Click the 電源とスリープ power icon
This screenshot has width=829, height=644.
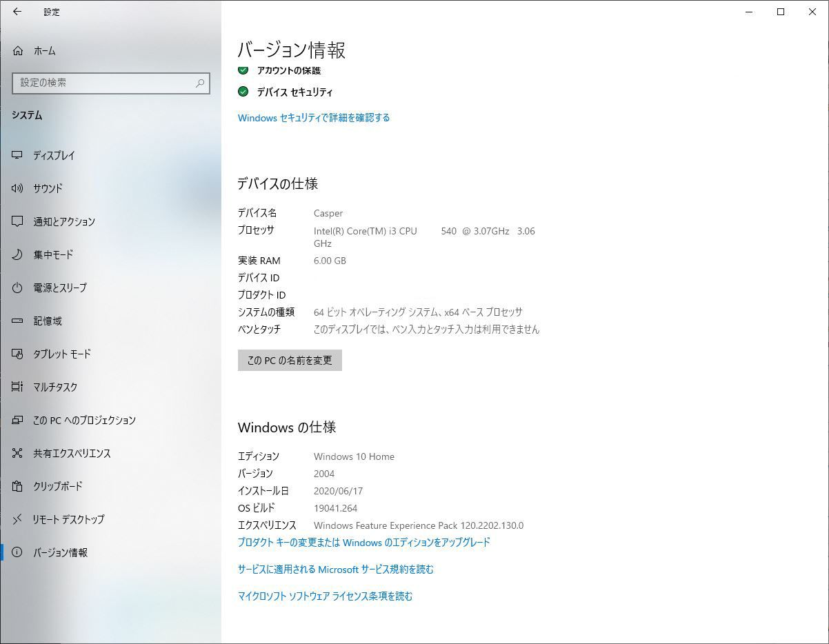(18, 288)
